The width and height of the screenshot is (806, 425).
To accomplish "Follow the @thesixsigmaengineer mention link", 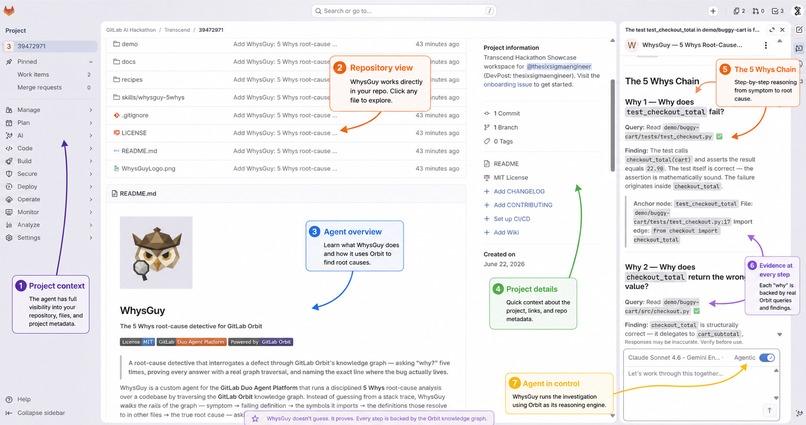I will [559, 66].
